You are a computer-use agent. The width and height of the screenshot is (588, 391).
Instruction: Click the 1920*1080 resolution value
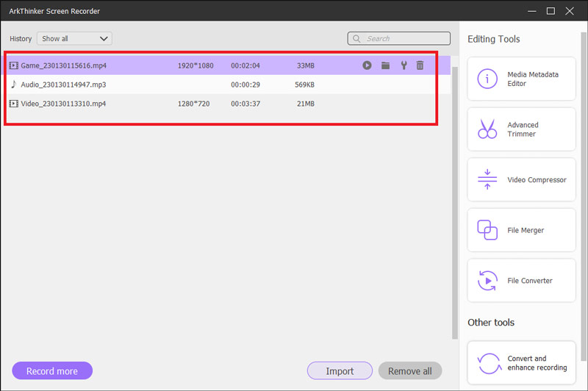point(196,65)
